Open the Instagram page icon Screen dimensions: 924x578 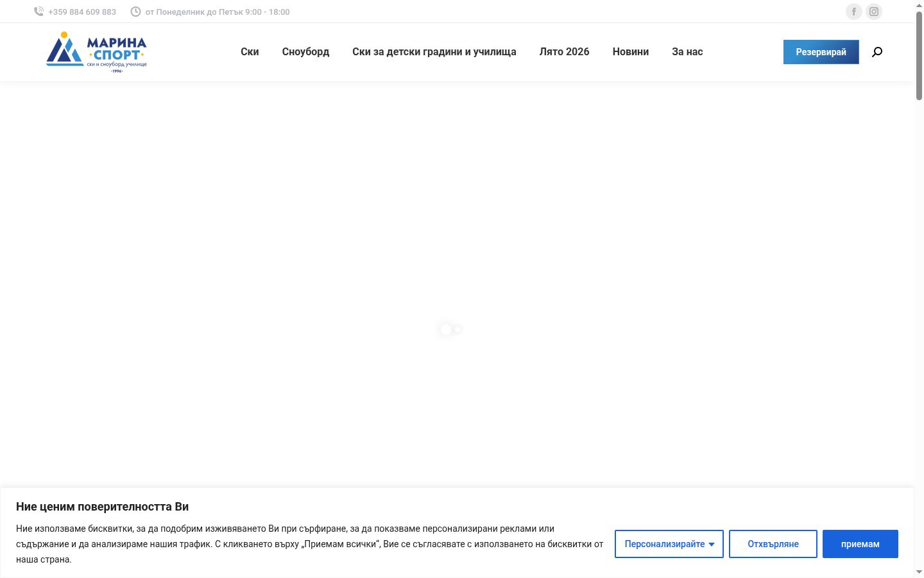pyautogui.click(x=874, y=12)
